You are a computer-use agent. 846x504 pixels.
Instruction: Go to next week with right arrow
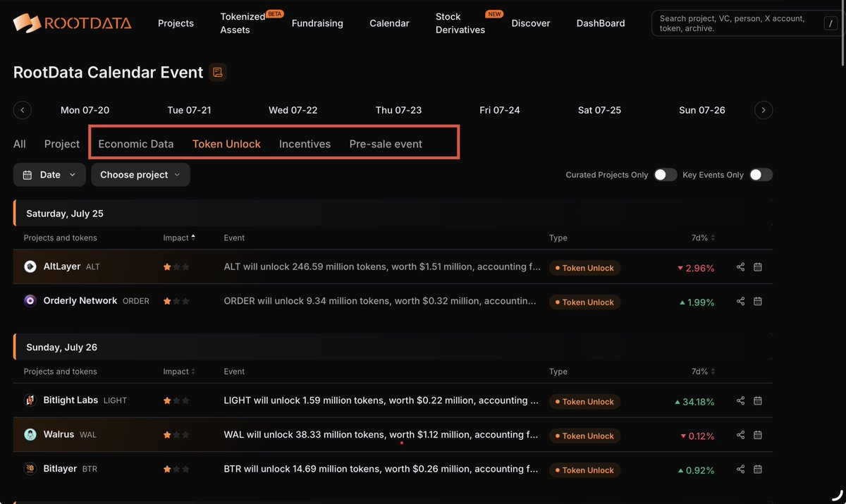click(764, 110)
